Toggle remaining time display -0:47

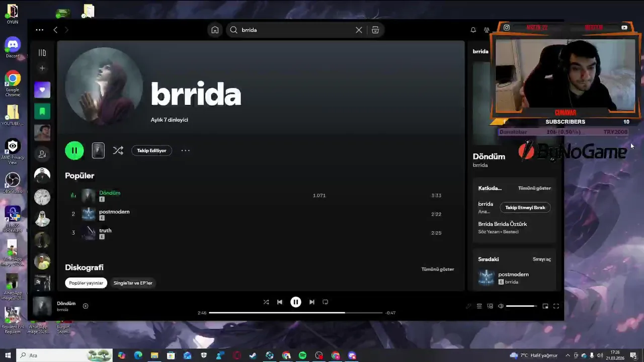tap(390, 313)
